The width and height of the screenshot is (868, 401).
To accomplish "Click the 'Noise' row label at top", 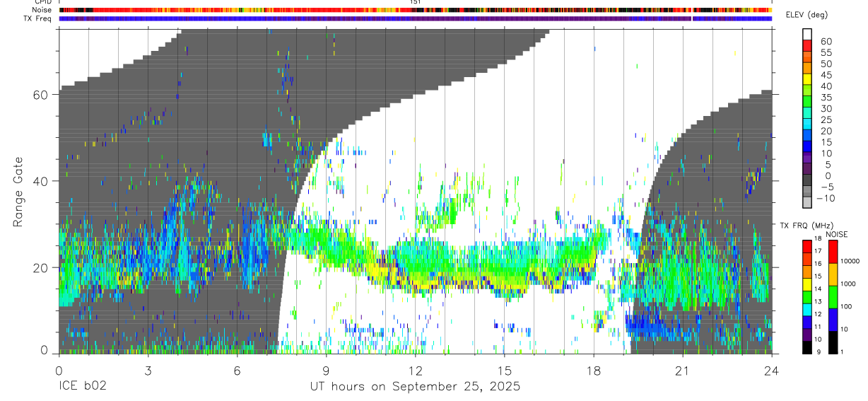I will point(42,10).
